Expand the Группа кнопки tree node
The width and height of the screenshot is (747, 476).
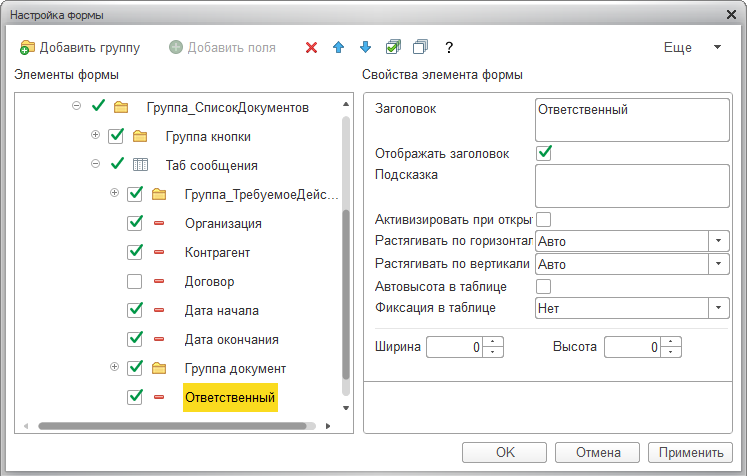point(95,135)
